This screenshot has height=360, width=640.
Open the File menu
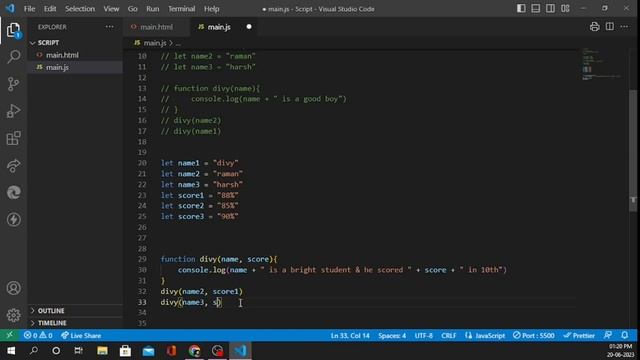click(29, 9)
